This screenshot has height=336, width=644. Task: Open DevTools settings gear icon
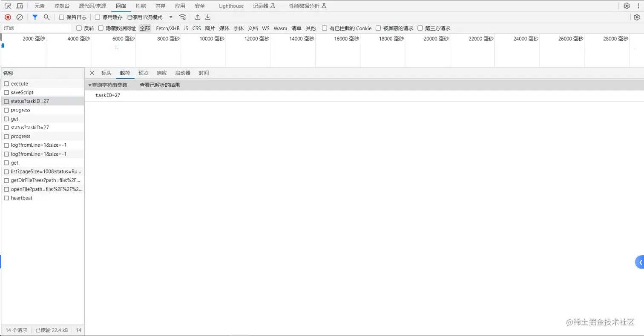click(x=627, y=6)
